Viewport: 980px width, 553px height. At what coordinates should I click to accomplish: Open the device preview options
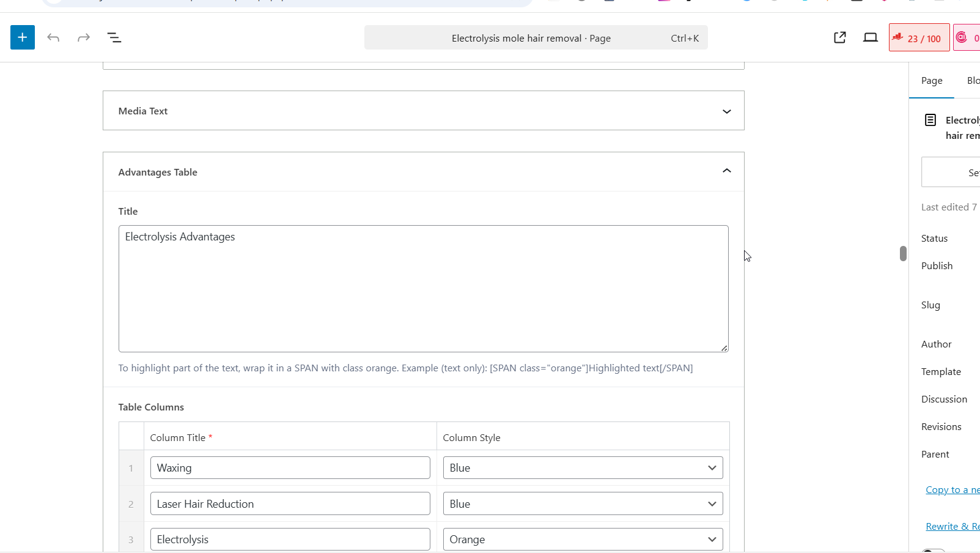coord(871,38)
